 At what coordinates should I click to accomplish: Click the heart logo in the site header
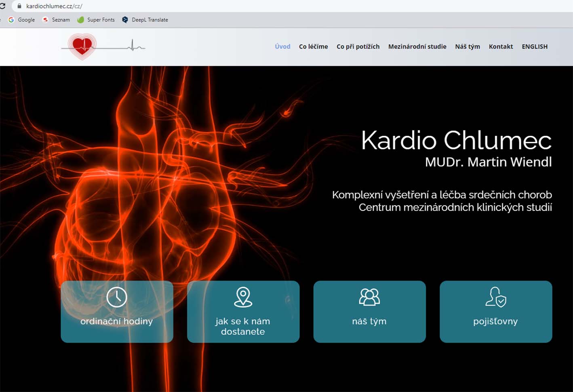(82, 46)
